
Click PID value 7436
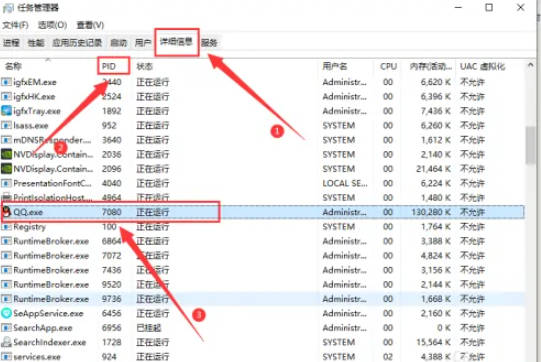[x=111, y=270]
